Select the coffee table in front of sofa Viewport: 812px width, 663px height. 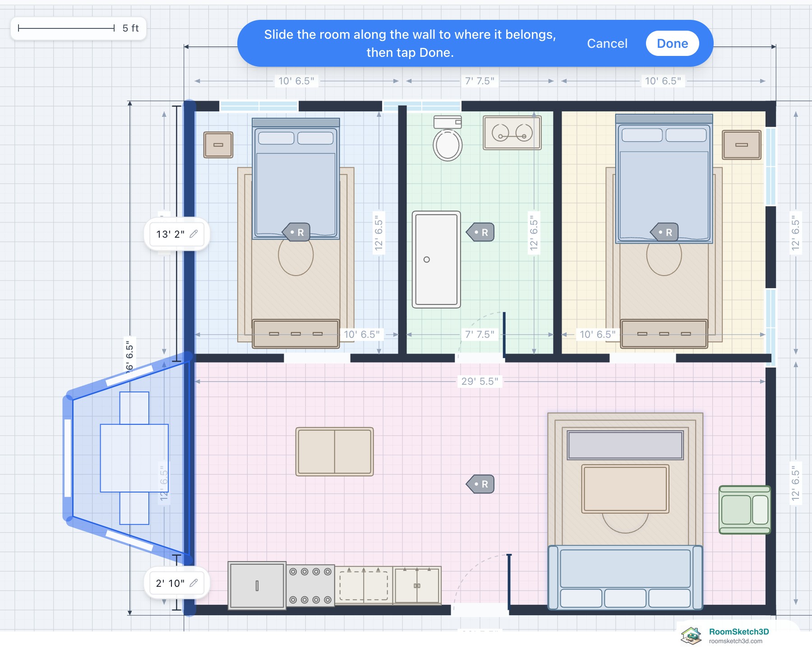click(x=625, y=489)
